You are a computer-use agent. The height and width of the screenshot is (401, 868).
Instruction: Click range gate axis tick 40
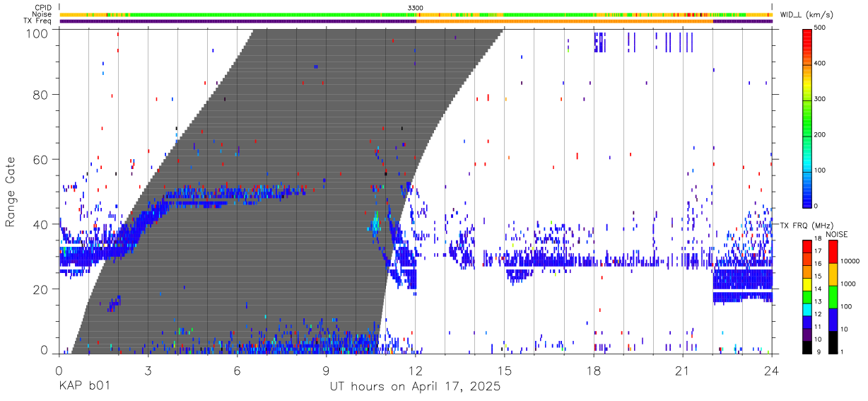40,224
